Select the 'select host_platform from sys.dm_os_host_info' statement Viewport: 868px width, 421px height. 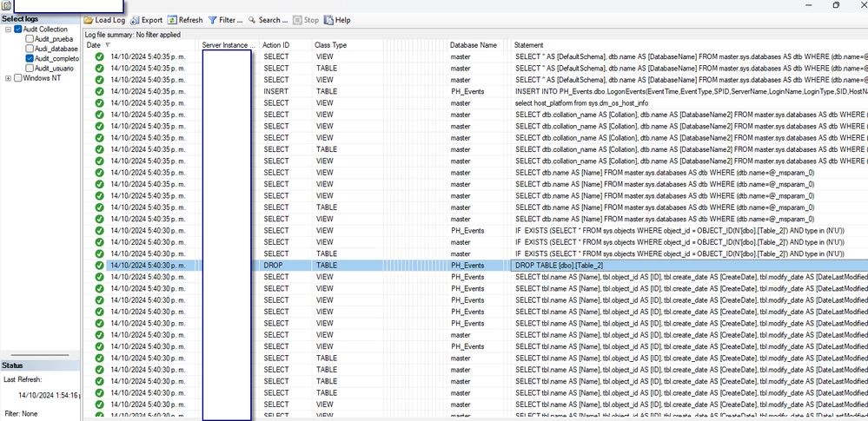coord(582,103)
